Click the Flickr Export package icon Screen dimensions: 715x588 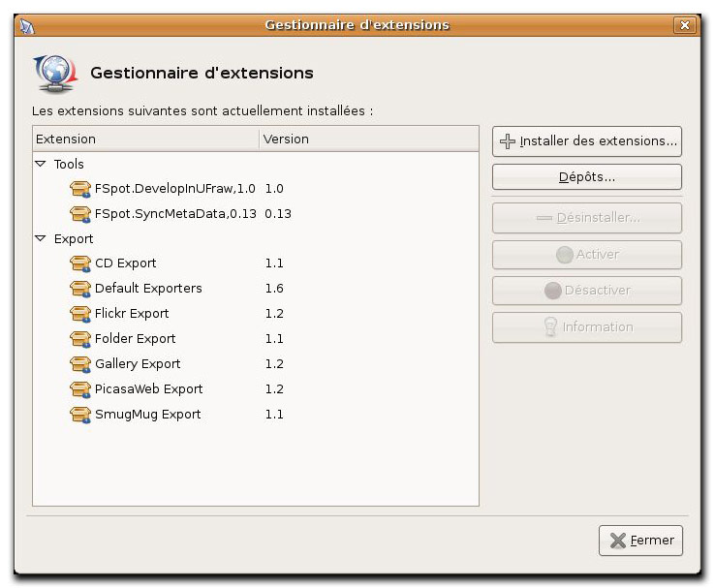click(80, 314)
